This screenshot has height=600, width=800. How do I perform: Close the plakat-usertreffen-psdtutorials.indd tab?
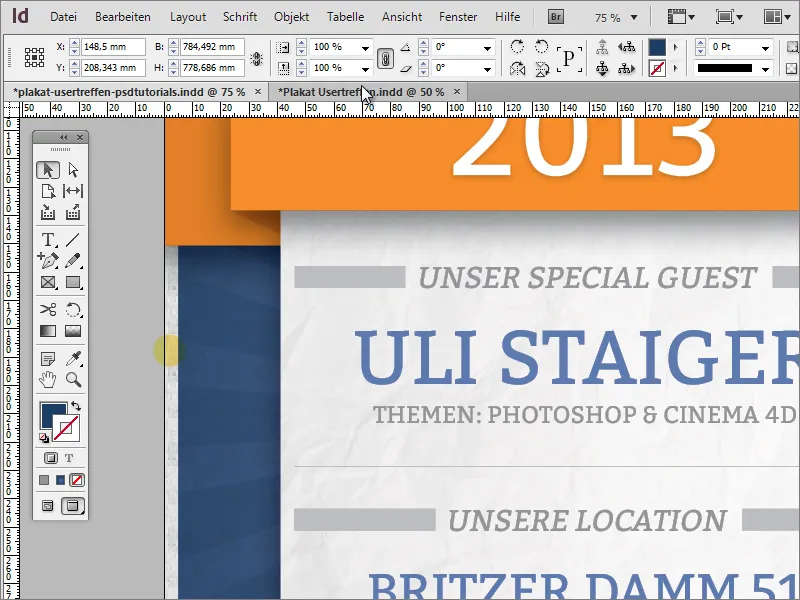[258, 92]
